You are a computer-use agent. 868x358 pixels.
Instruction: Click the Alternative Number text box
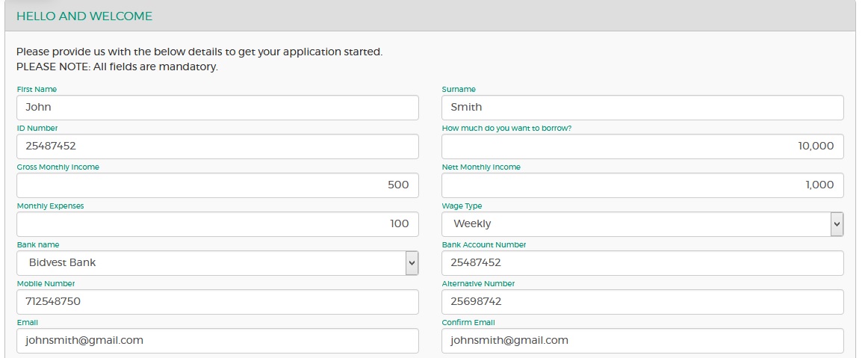(642, 301)
